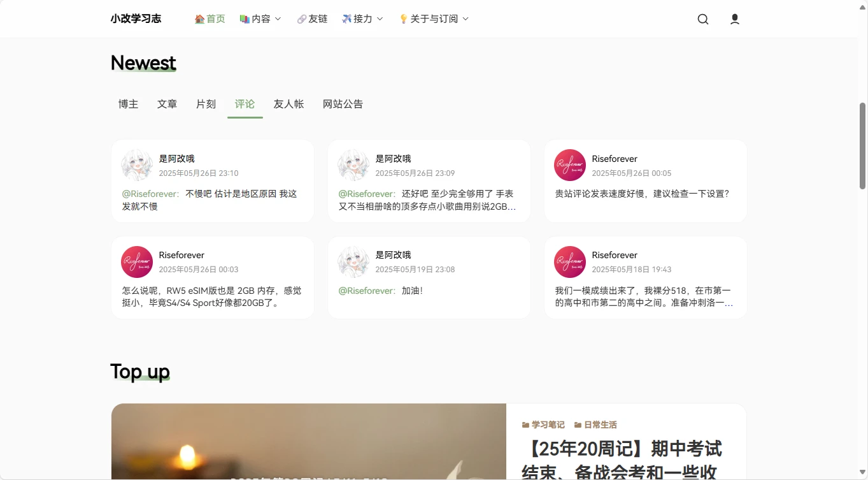Screen dimensions: 868x480
Task: Click Riseforever avatar on 00:03 comment
Action: [137, 262]
